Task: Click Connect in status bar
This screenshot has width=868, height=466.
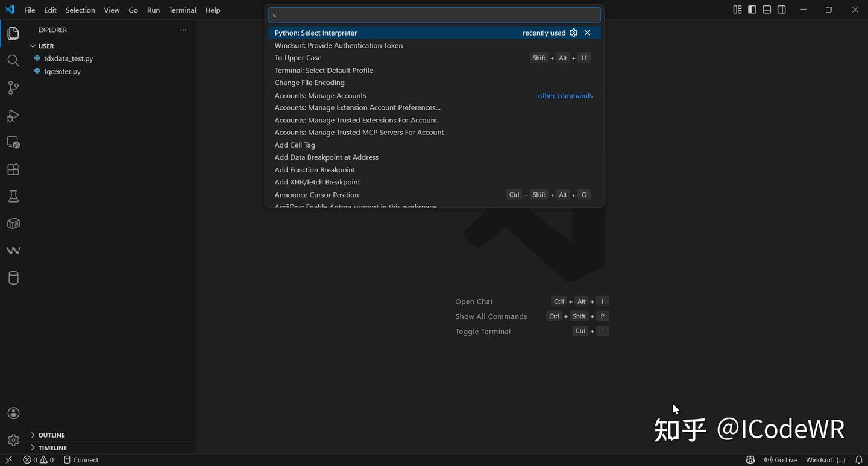Action: tap(81, 460)
